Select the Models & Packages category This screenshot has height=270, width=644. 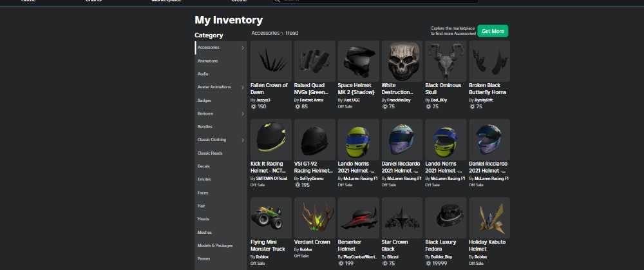[x=221, y=246]
